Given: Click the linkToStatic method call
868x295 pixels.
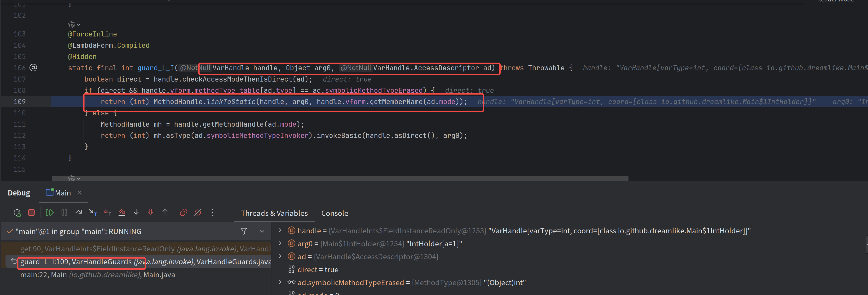Looking at the screenshot, I should [231, 102].
